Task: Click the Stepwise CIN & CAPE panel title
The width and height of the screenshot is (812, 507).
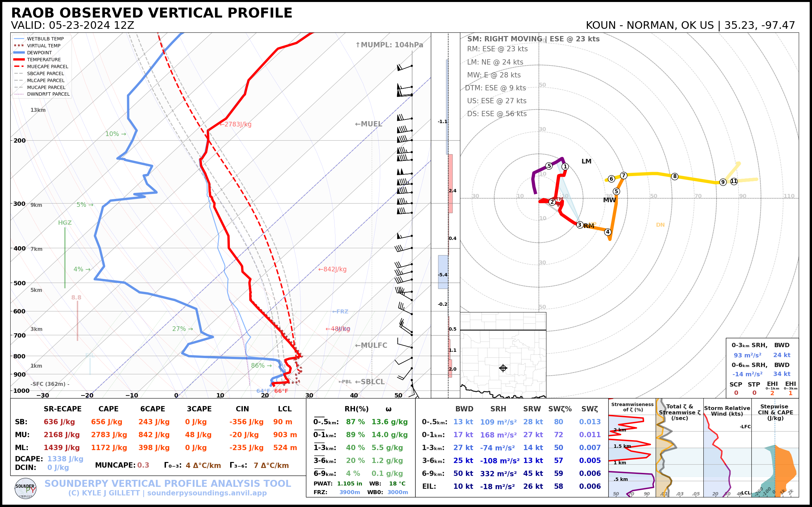Action: [x=775, y=412]
